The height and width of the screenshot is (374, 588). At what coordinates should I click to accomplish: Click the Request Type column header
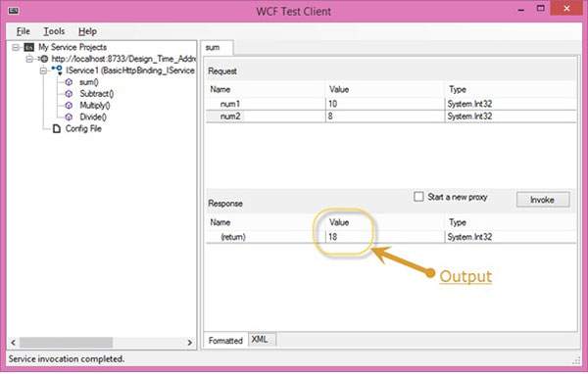pos(511,89)
